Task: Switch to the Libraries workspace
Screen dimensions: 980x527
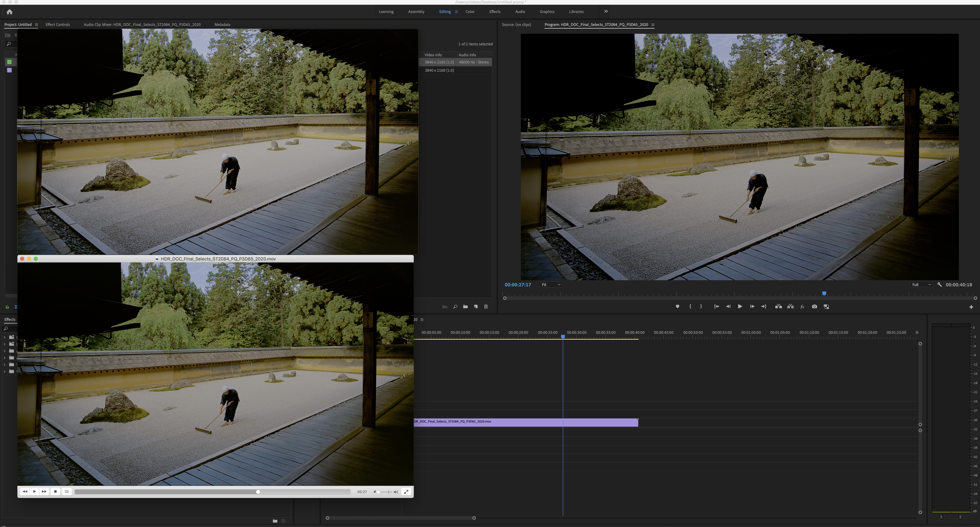Action: coord(576,12)
